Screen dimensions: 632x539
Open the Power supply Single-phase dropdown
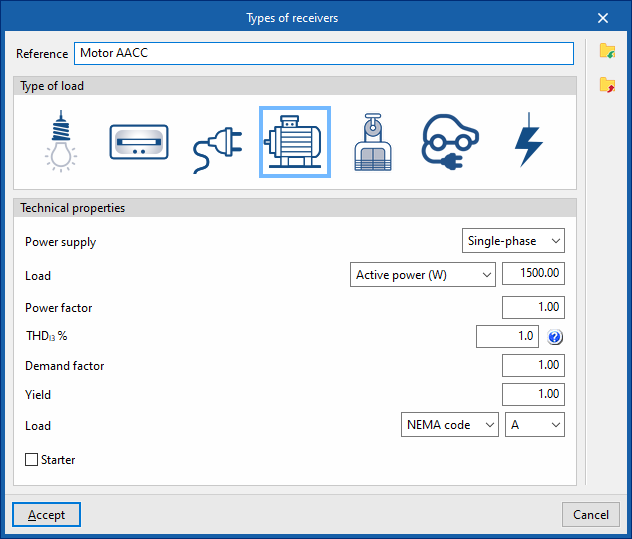(513, 241)
